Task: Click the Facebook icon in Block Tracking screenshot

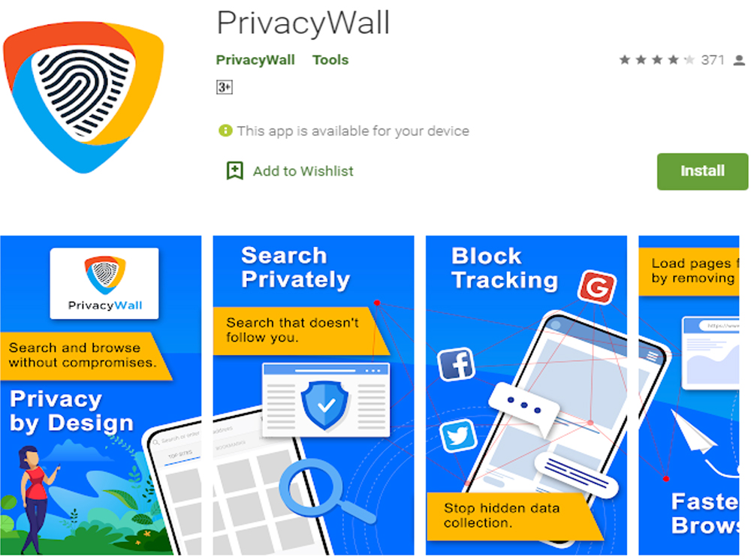Action: pos(457,365)
